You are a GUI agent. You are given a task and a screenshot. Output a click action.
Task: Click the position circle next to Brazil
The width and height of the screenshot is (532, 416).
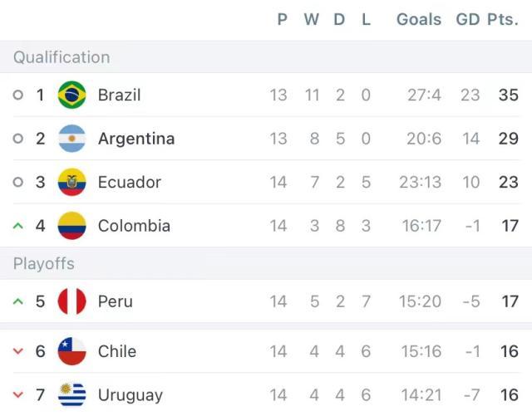coord(18,95)
